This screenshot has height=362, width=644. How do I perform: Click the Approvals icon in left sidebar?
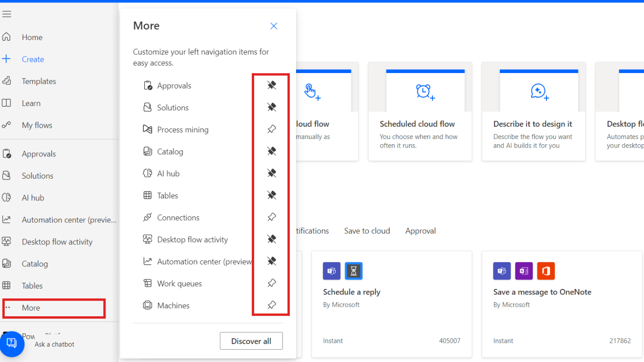point(6,154)
